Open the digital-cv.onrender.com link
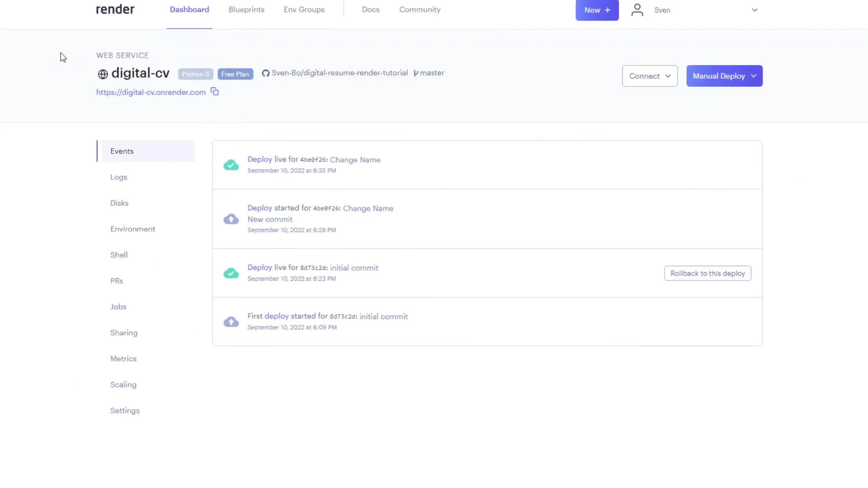This screenshot has height=488, width=868. coord(151,92)
